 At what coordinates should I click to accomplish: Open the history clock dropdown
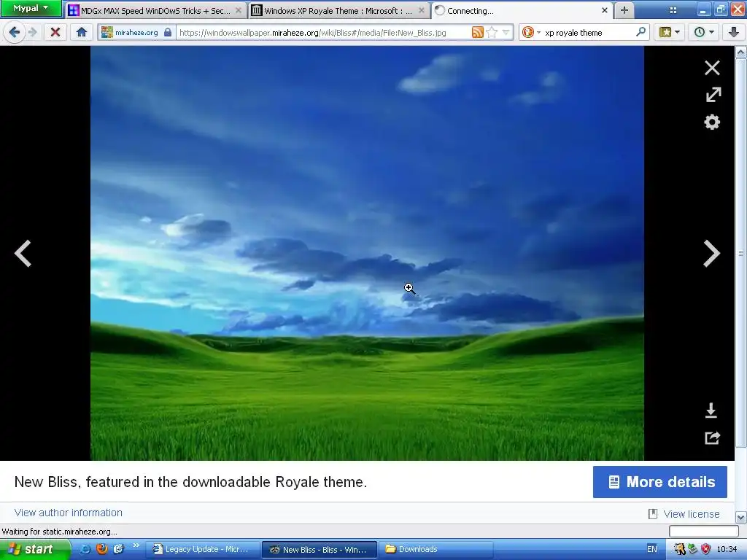[x=704, y=32]
